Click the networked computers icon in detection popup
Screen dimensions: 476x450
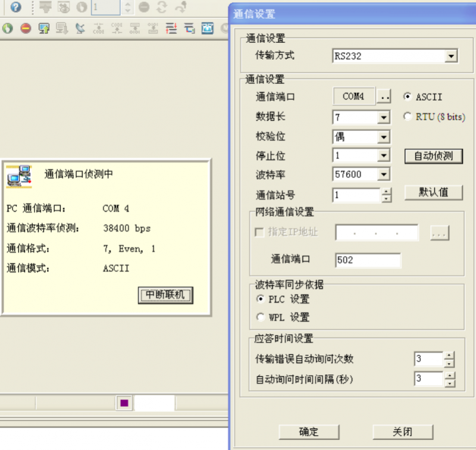(19, 176)
